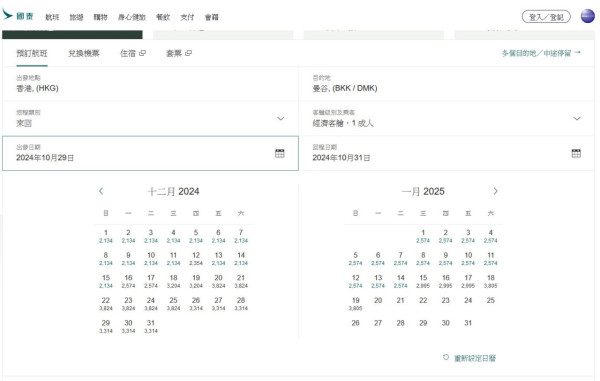
Task: Select January 7 in the 2025 calendar
Action: pyautogui.click(x=401, y=259)
